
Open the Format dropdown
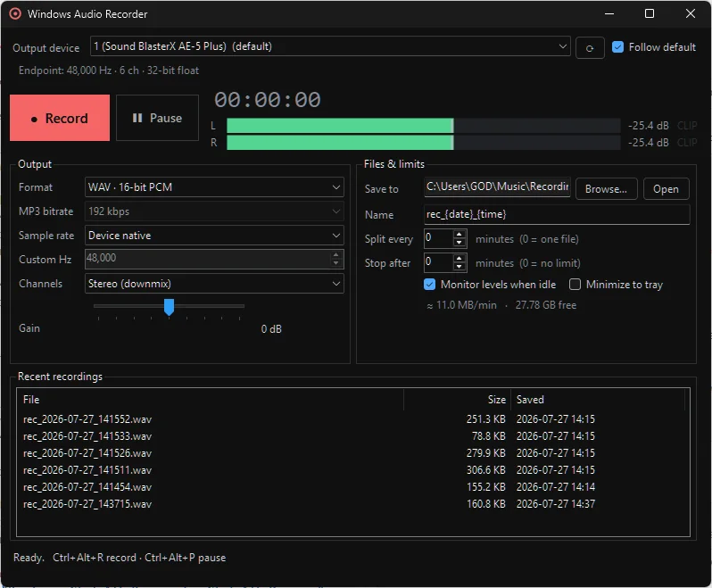pos(214,187)
